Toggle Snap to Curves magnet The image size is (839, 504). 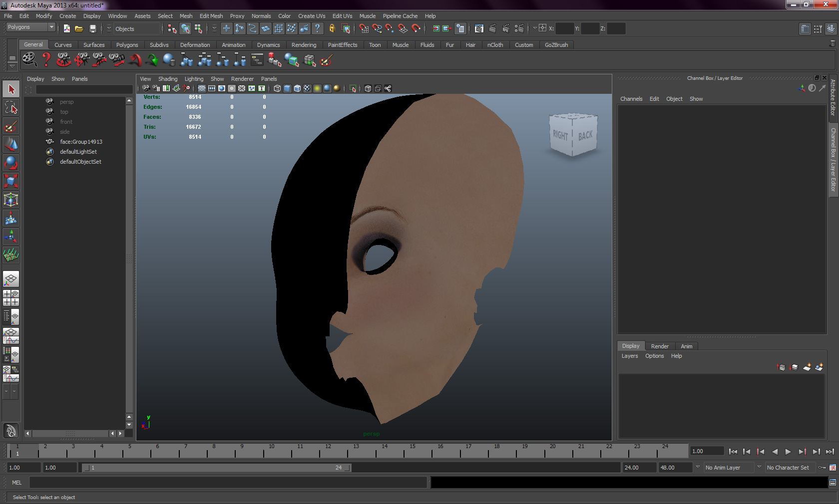coord(377,28)
